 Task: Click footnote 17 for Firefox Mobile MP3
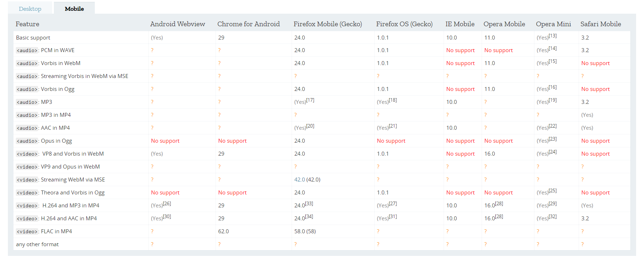(x=310, y=100)
